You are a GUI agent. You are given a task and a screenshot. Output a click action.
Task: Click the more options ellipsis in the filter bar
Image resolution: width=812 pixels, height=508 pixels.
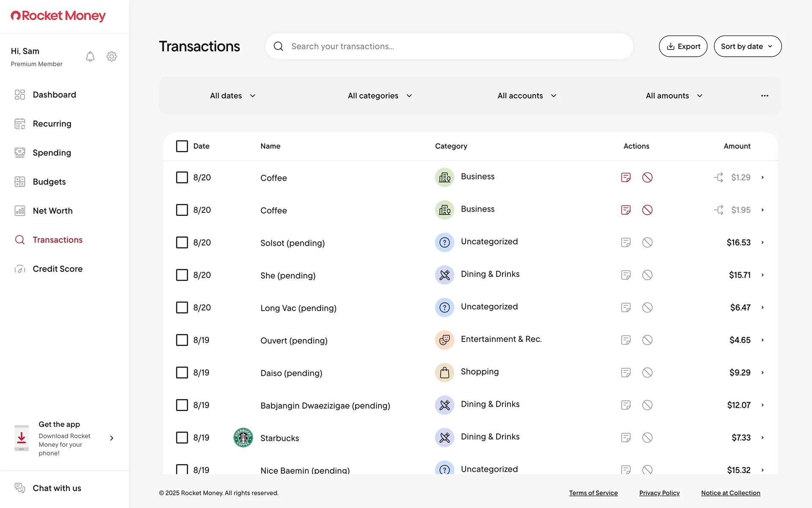(765, 96)
